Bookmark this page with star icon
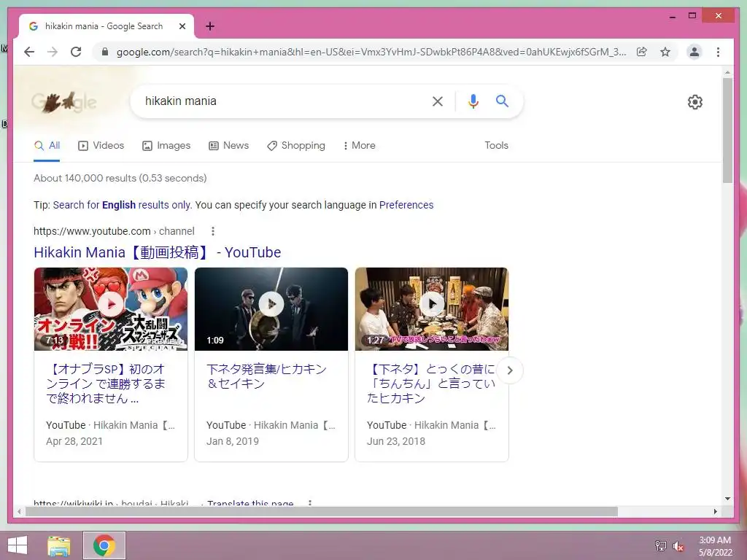The width and height of the screenshot is (747, 560). (x=665, y=52)
